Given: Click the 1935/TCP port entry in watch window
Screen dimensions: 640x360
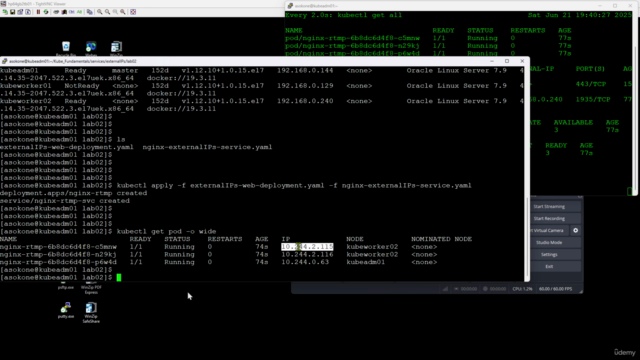Looking at the screenshot, I should (x=593, y=99).
